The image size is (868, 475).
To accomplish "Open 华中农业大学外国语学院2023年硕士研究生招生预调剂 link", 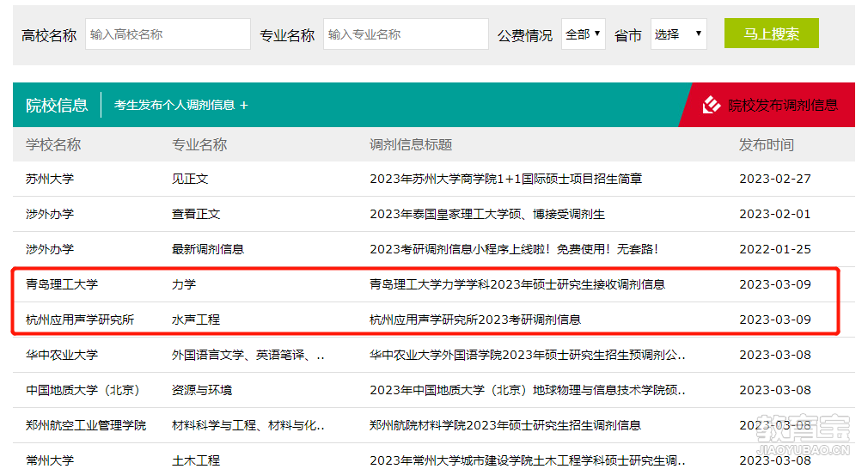I will point(528,355).
